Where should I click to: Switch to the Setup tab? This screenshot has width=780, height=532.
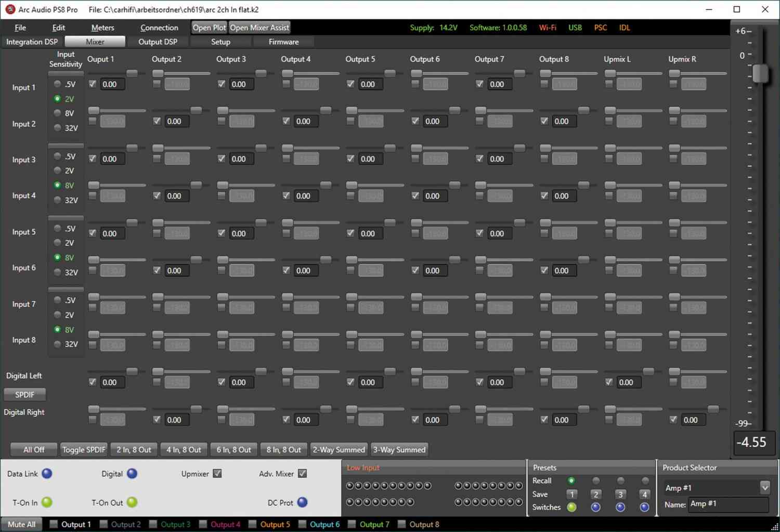[x=220, y=42]
